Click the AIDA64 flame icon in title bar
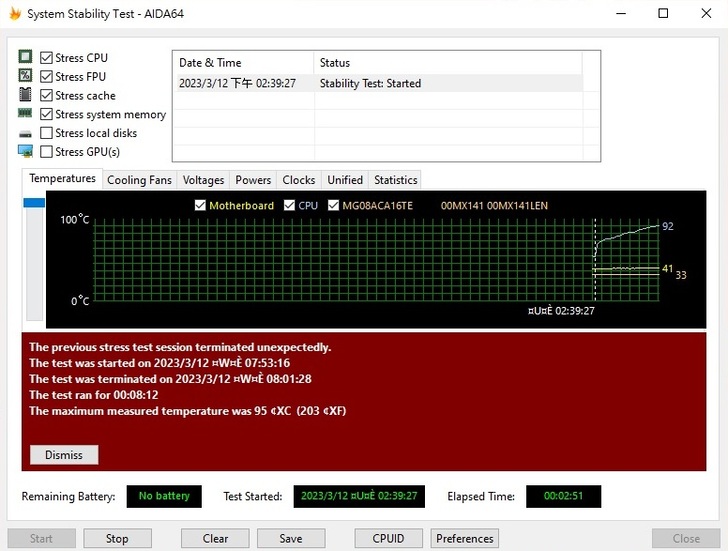The height and width of the screenshot is (551, 728). 14,14
